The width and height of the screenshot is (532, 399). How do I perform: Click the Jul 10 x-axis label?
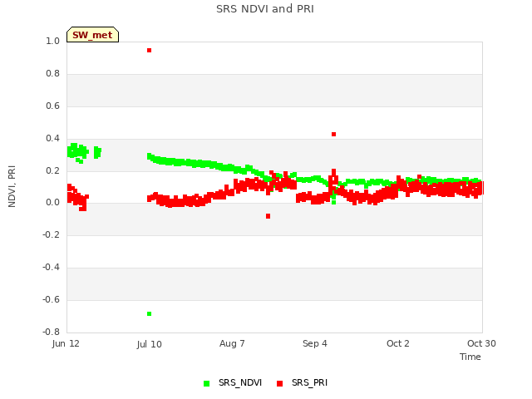click(150, 344)
